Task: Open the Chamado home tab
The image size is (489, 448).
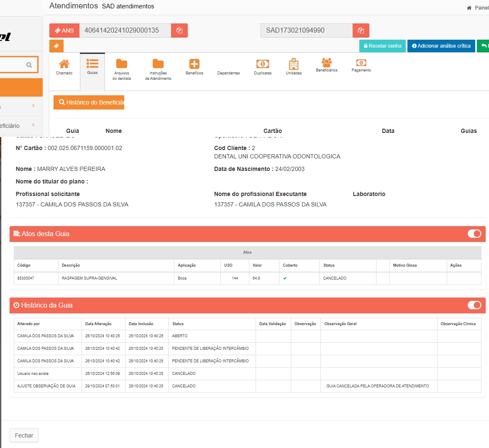Action: point(64,67)
